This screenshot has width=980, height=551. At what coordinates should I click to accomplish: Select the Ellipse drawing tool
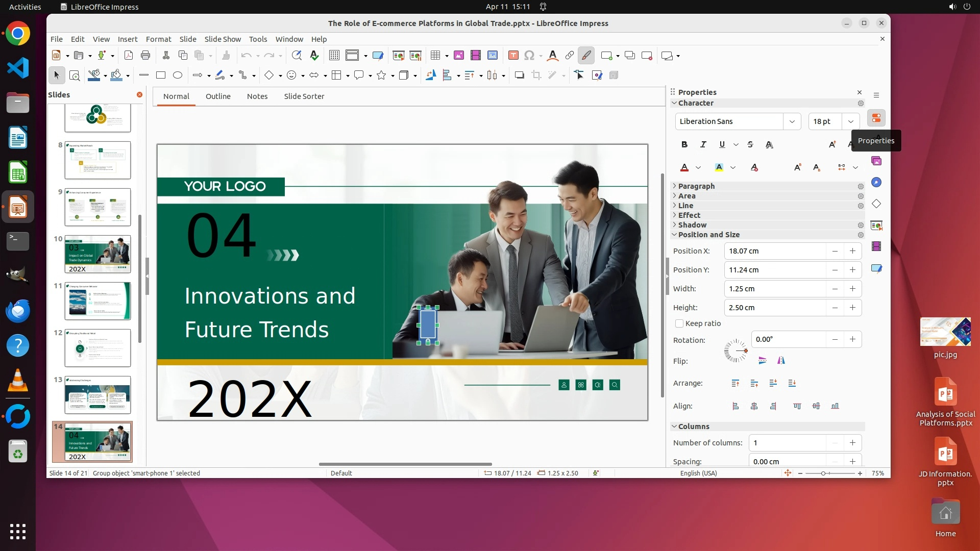(x=178, y=76)
